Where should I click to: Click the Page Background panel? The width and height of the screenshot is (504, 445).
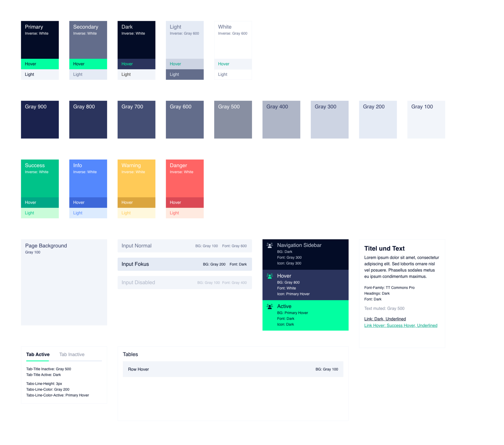[64, 282]
